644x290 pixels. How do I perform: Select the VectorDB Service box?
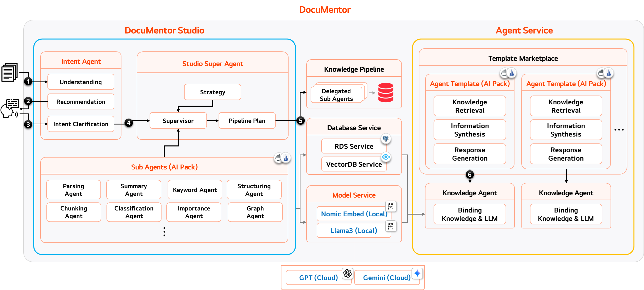coord(354,164)
